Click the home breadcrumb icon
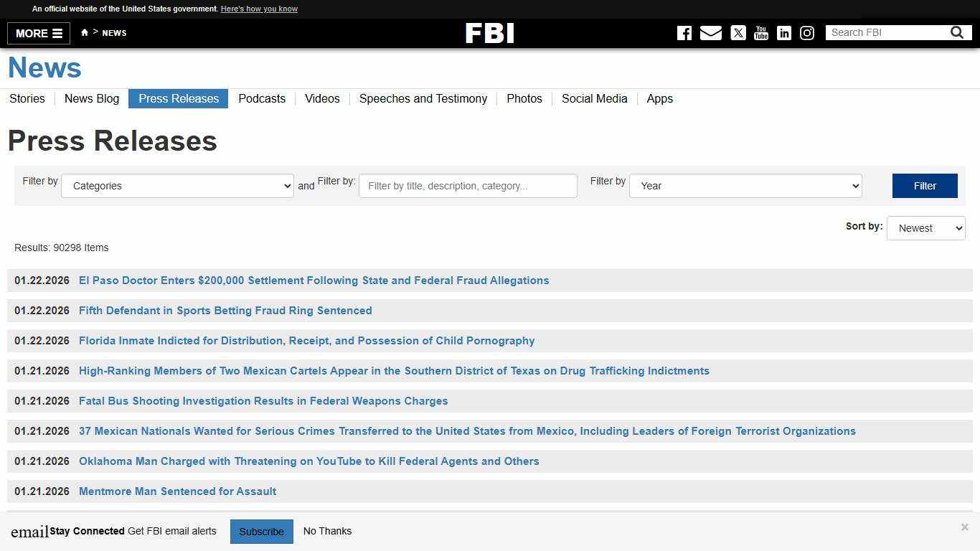This screenshot has height=551, width=980. (84, 32)
